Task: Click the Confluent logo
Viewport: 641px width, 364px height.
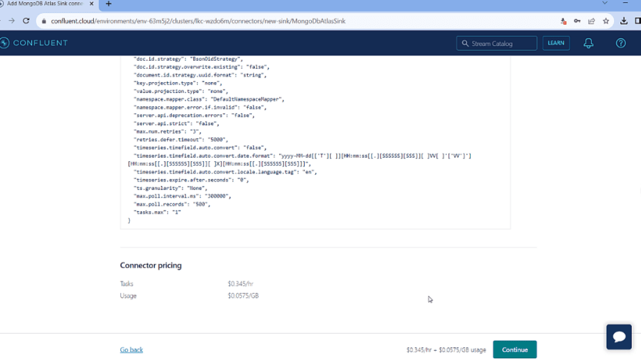Action: (34, 43)
